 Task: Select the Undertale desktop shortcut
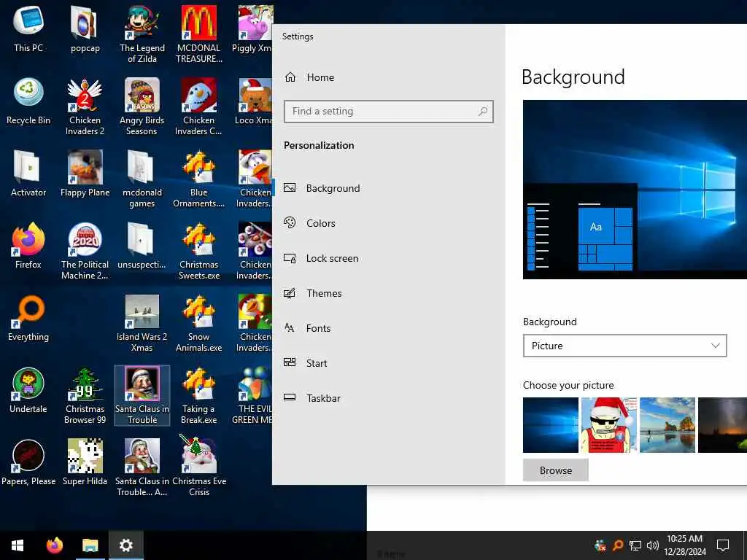coord(28,391)
